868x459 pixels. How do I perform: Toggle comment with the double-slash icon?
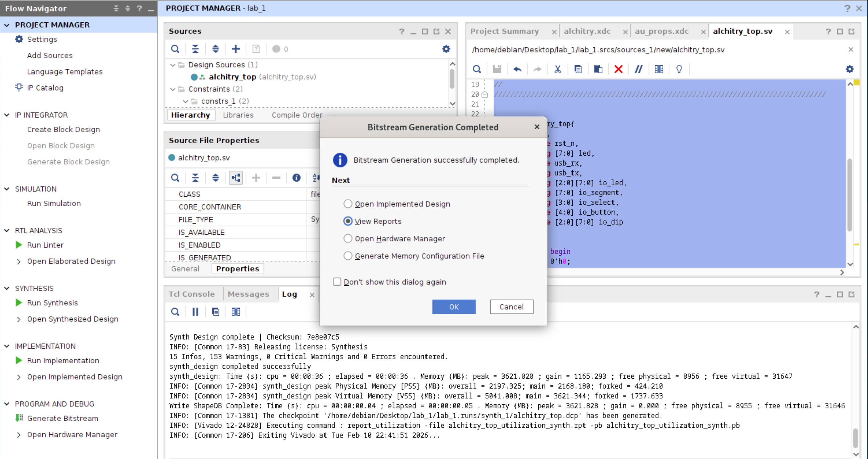[638, 69]
